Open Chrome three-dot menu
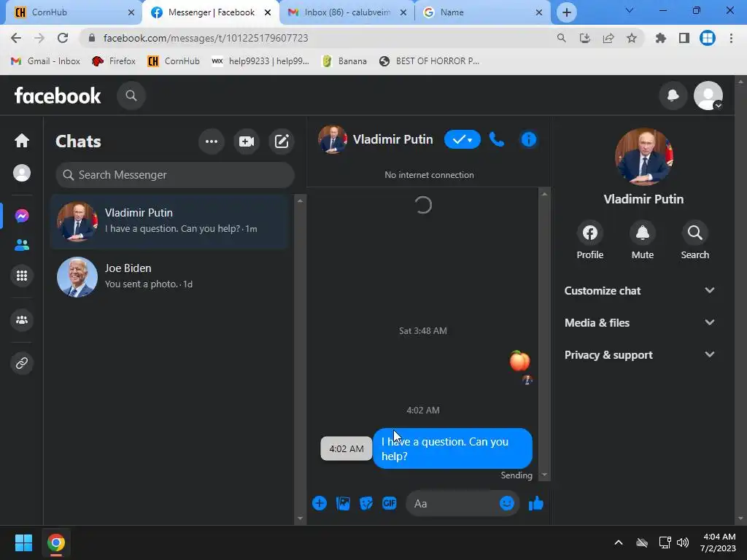The image size is (747, 560). [x=731, y=38]
